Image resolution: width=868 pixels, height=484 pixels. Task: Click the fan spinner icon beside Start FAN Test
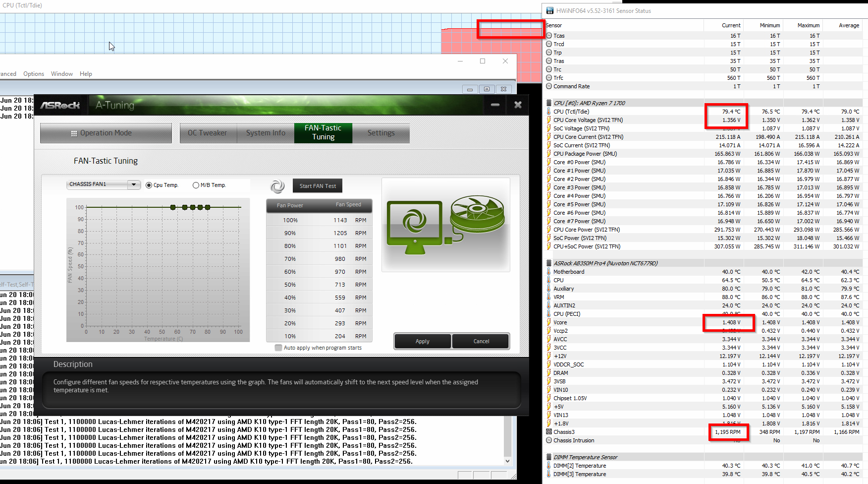pos(277,186)
